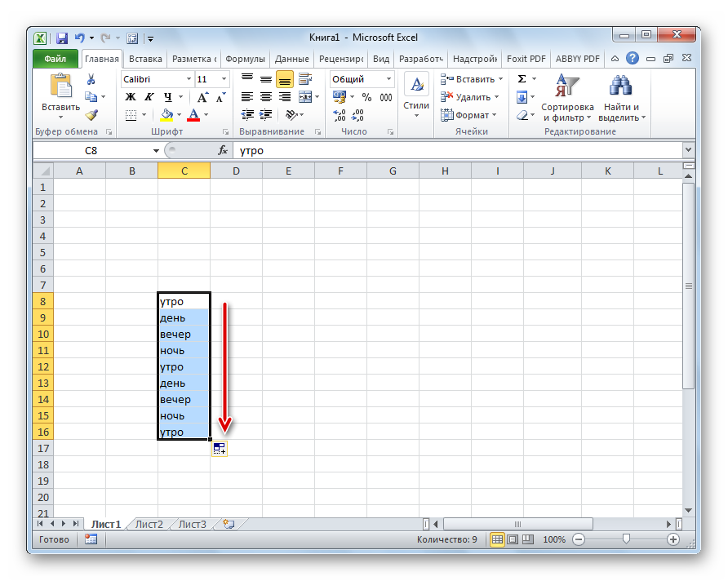
Task: Switch to the Формулы ribbon tab
Action: point(245,59)
